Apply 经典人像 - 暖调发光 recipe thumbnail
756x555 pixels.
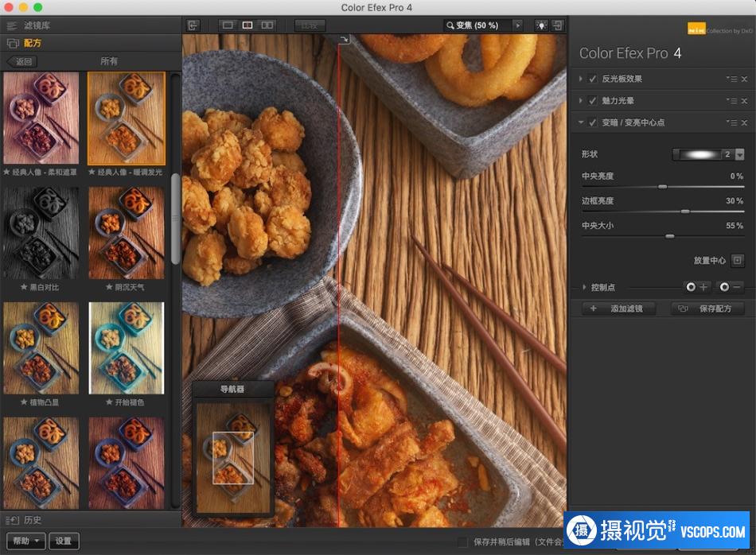pyautogui.click(x=127, y=118)
